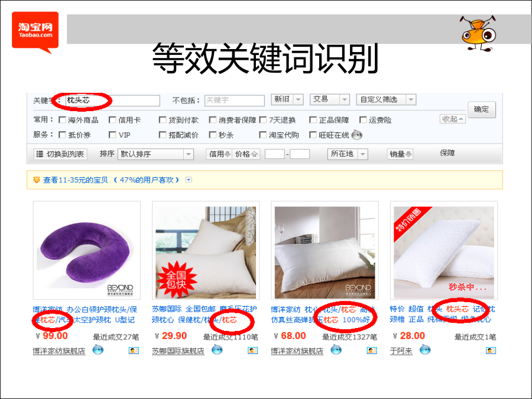This screenshot has width=532, height=399.
Task: Click Wangwang chat icon for 苏娜国际旗舰店
Action: coord(217,349)
